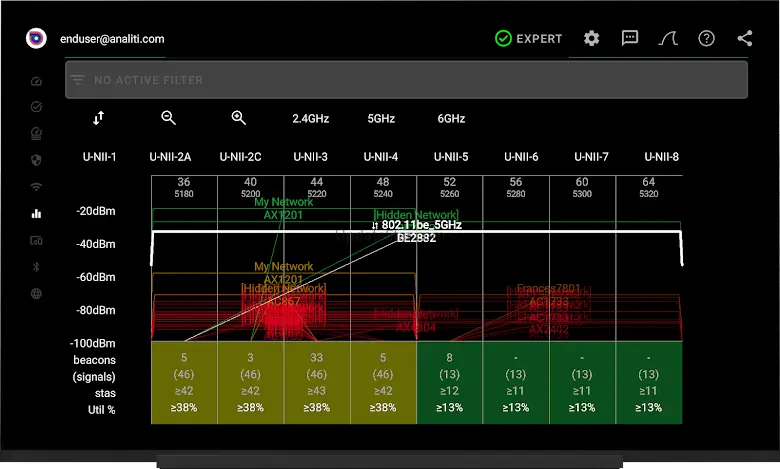
Task: Open settings with the gear icon
Action: click(x=591, y=38)
